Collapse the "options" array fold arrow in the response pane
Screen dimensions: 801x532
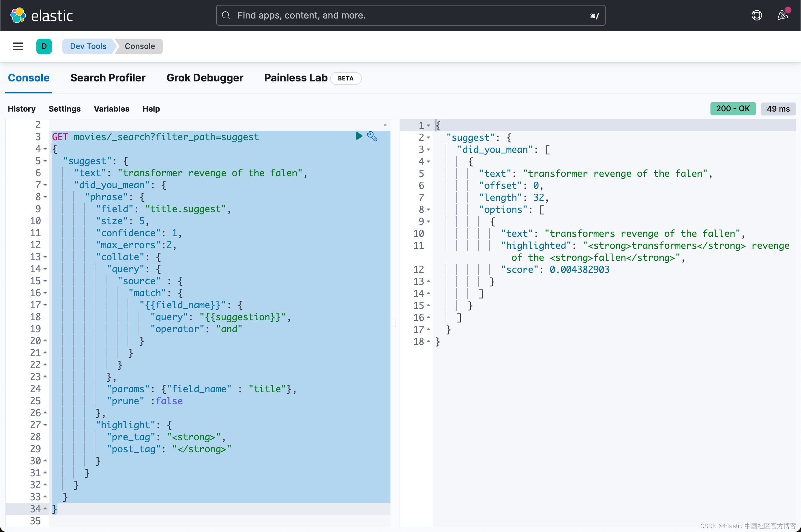(428, 209)
